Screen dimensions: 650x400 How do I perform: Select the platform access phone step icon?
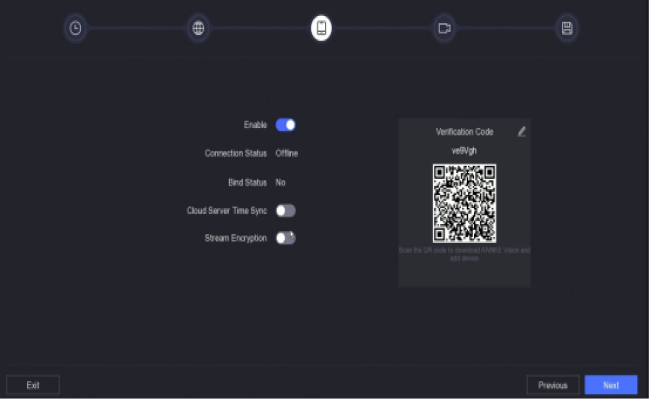321,28
